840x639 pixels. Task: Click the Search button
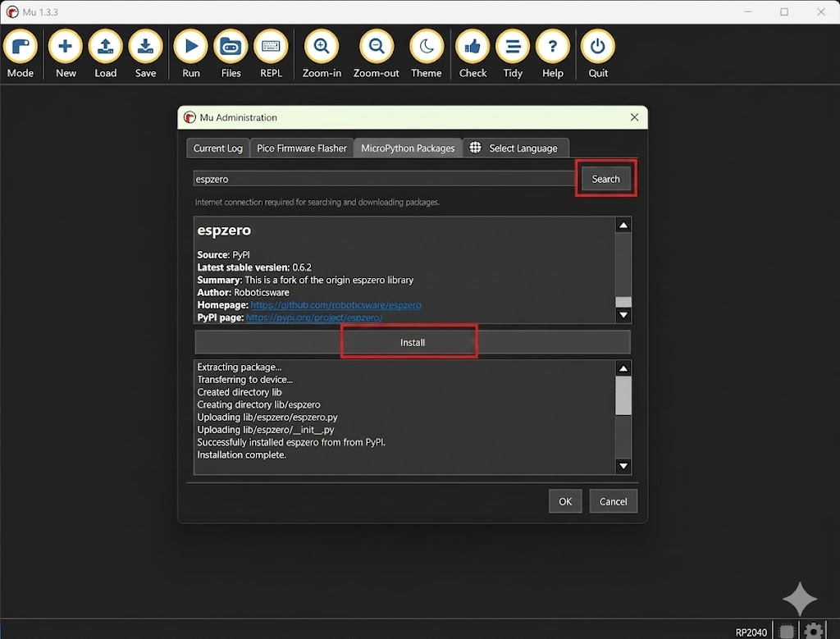coord(606,179)
